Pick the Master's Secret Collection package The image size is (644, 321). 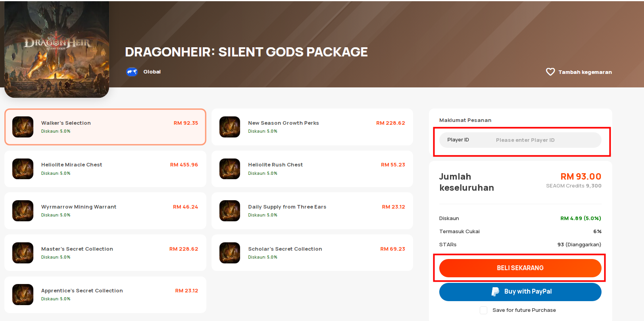click(105, 253)
